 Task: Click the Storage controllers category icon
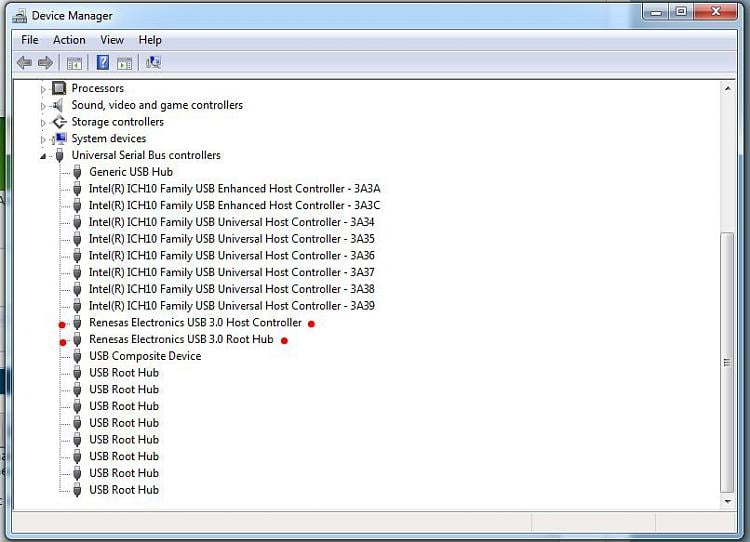pos(59,122)
